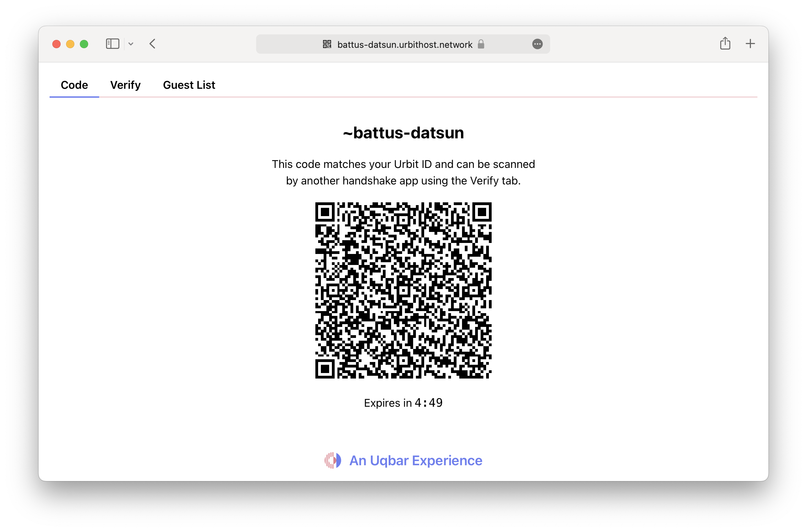Minimize the window with yellow button
Viewport: 807px width, 532px height.
(x=70, y=44)
